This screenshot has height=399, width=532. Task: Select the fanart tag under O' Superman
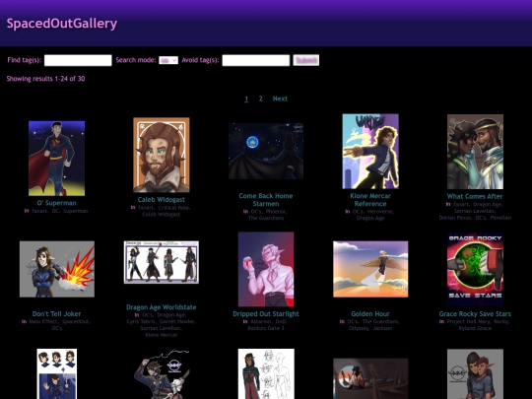[x=40, y=211]
